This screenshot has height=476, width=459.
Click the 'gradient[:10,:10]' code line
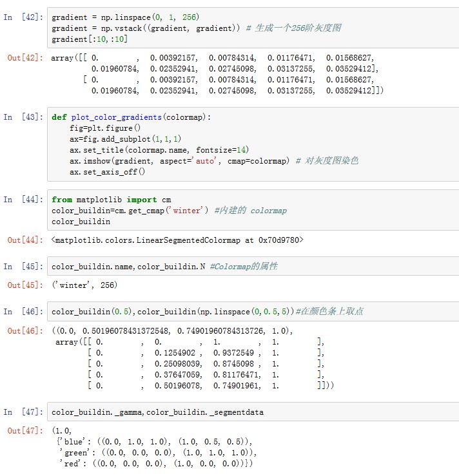[90, 39]
